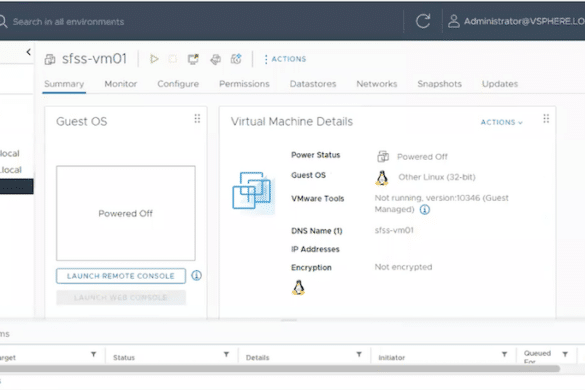This screenshot has width=585, height=390.
Task: Click the disabled LAUNCH WEB CONSOLE button
Action: point(121,297)
